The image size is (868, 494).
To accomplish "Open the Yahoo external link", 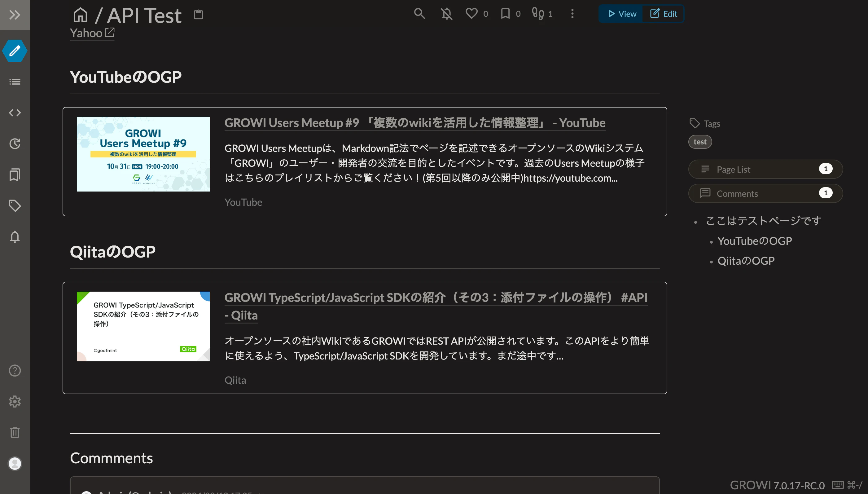I will point(92,33).
